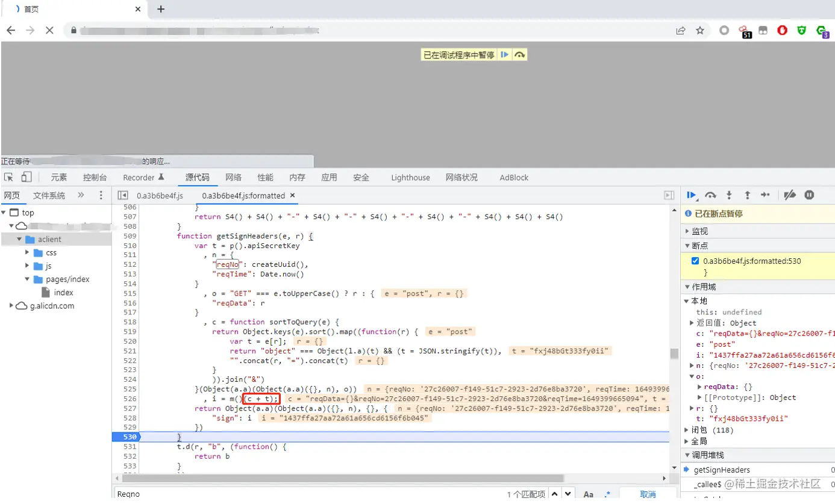The height and width of the screenshot is (504, 835).
Task: Click the Reqno search input field
Action: 307,494
